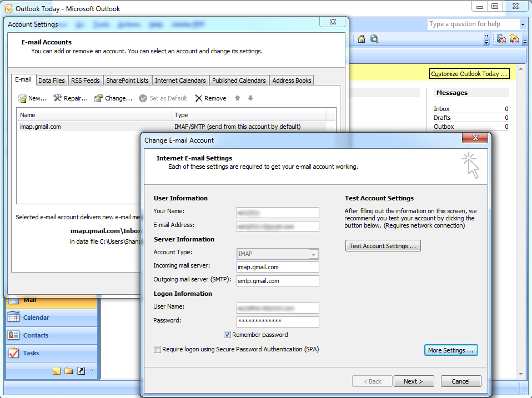Click the User Name input field

(x=278, y=308)
